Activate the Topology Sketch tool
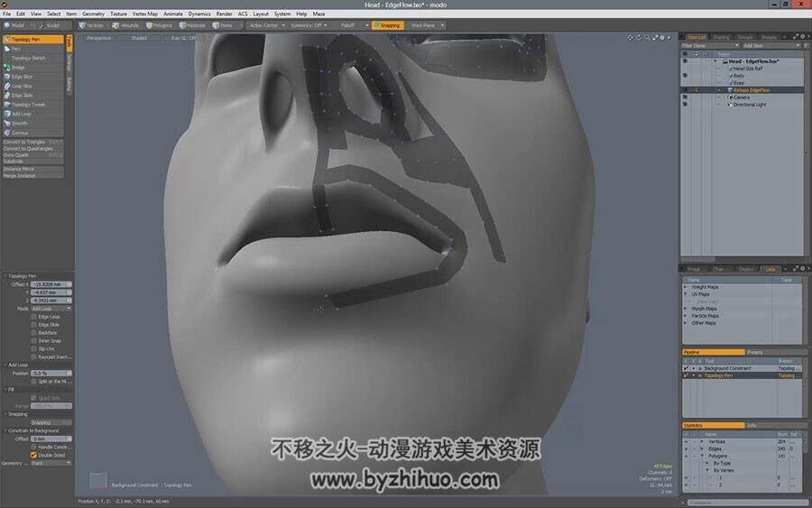Image resolution: width=812 pixels, height=508 pixels. coord(32,58)
